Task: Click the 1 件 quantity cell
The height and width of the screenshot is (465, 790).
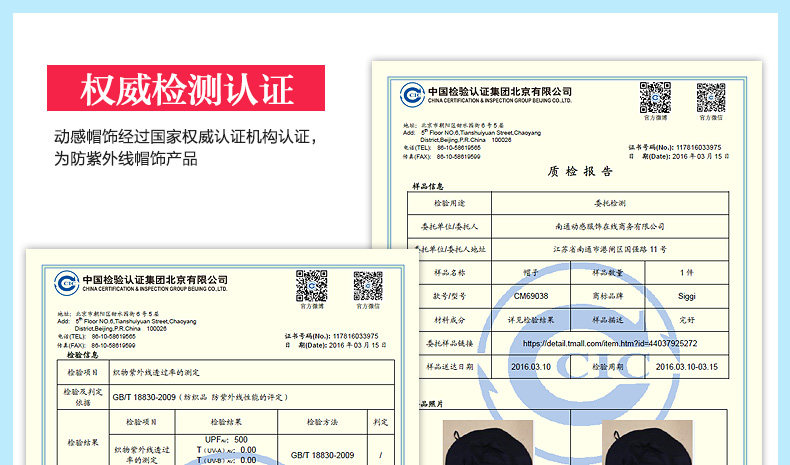Action: [687, 273]
